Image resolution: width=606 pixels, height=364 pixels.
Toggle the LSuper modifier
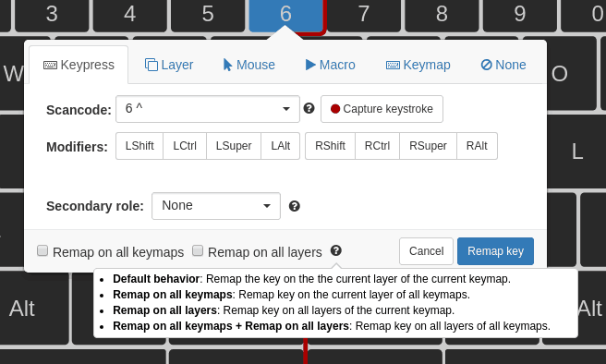coord(234,146)
